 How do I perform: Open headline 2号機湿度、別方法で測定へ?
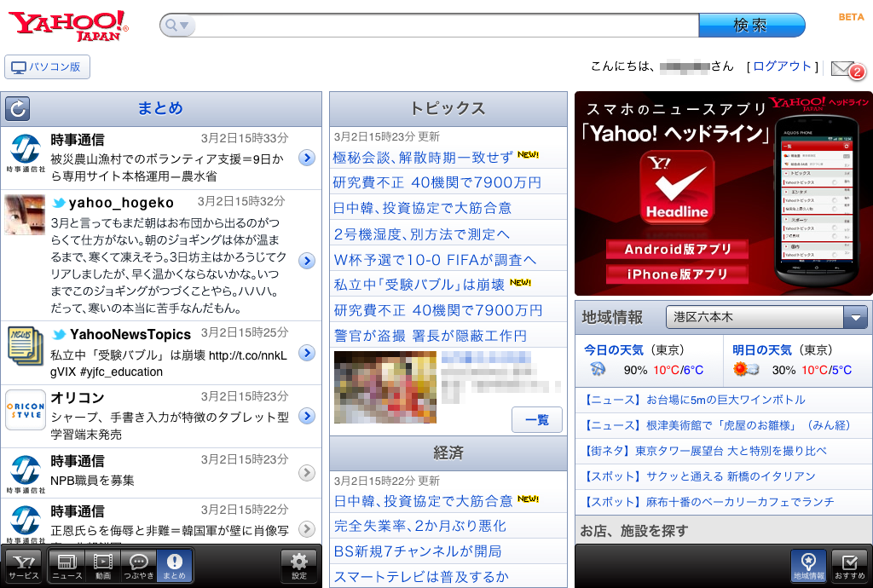[421, 234]
